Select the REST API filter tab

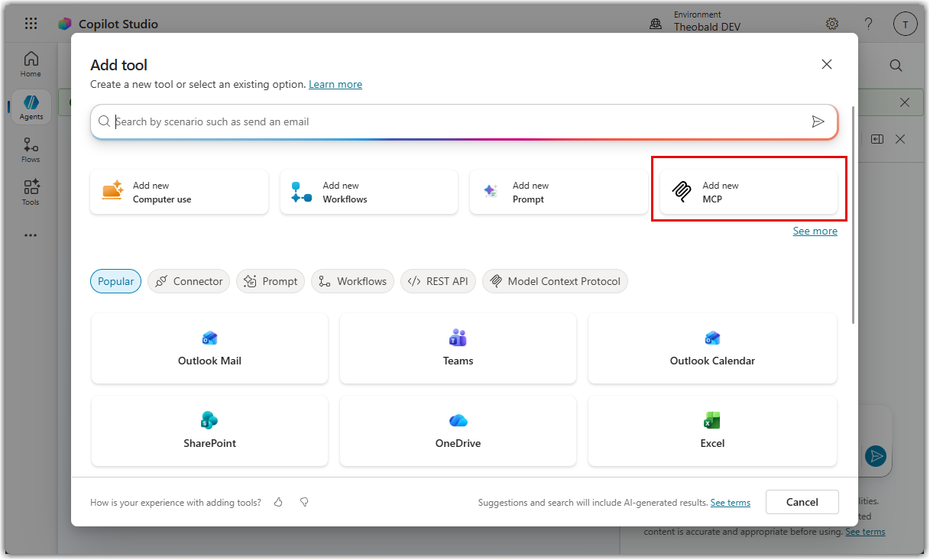(439, 281)
